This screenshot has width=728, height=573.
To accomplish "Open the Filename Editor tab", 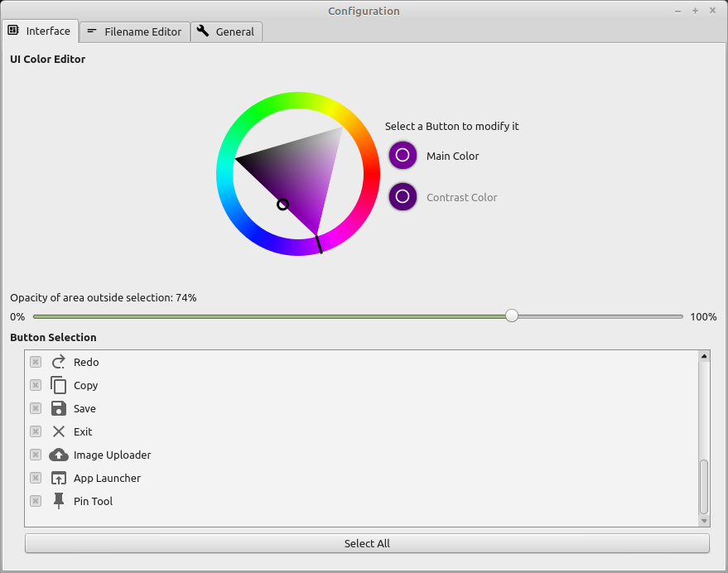I will click(135, 32).
